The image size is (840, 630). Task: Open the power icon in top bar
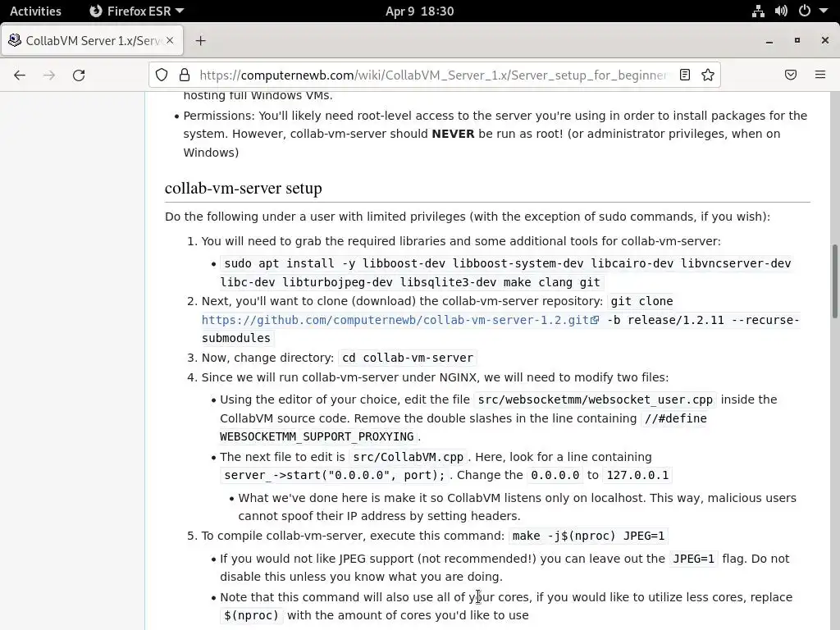click(x=805, y=11)
